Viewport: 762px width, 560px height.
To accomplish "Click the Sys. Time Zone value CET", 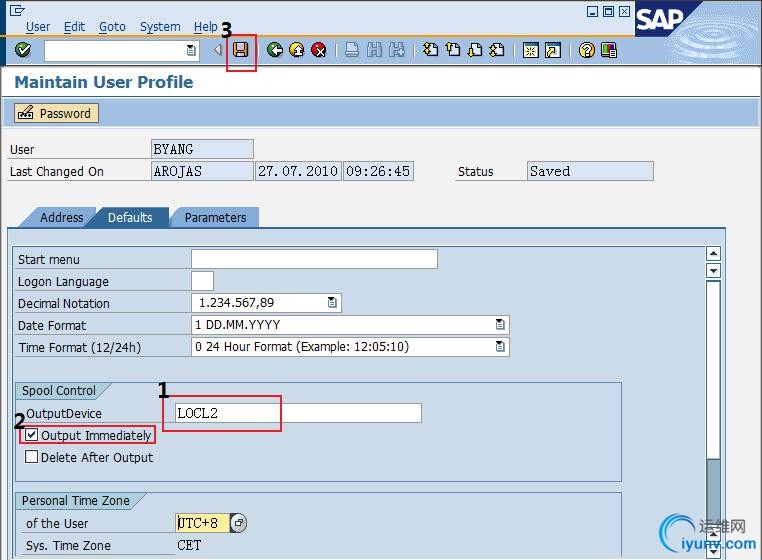I will pyautogui.click(x=189, y=545).
